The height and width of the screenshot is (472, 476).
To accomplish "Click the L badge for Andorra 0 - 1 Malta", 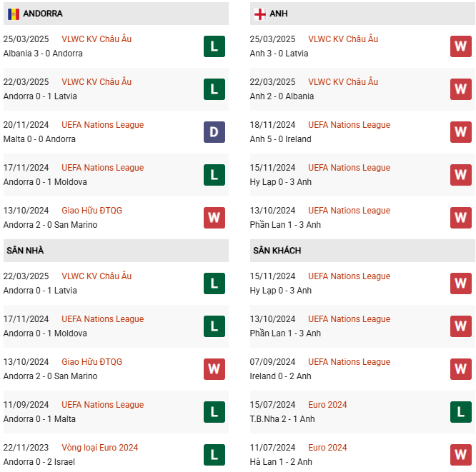I will click(214, 412).
